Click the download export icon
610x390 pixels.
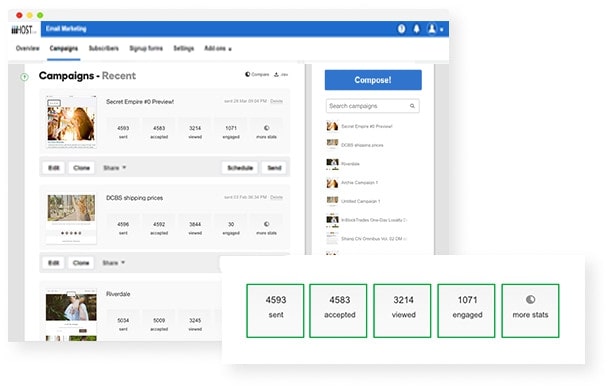pyautogui.click(x=276, y=74)
